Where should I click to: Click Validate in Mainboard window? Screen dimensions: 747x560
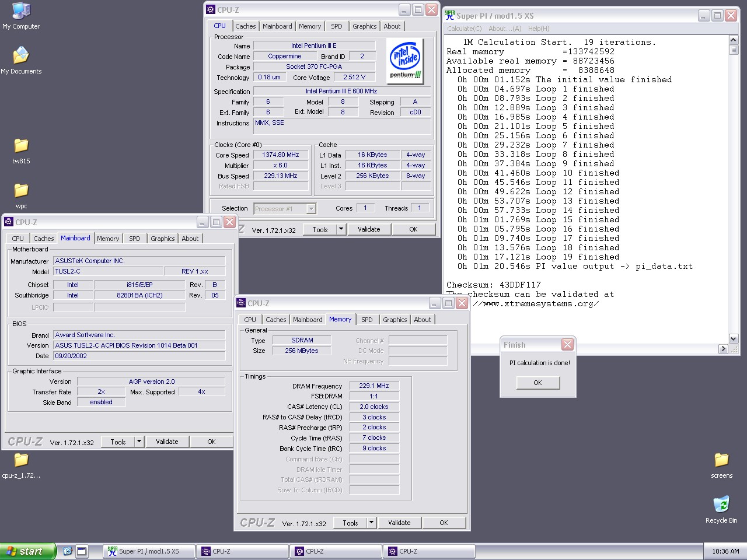[167, 442]
